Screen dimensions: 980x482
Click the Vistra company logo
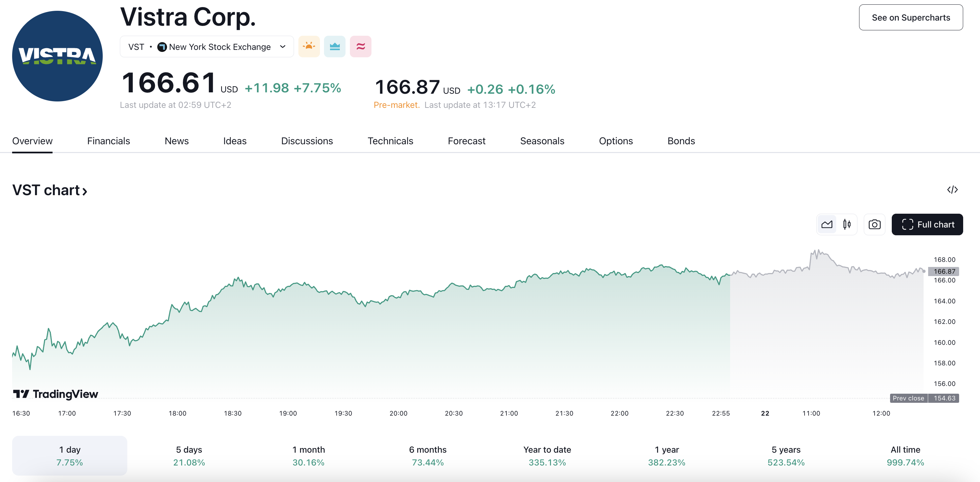[x=58, y=56]
